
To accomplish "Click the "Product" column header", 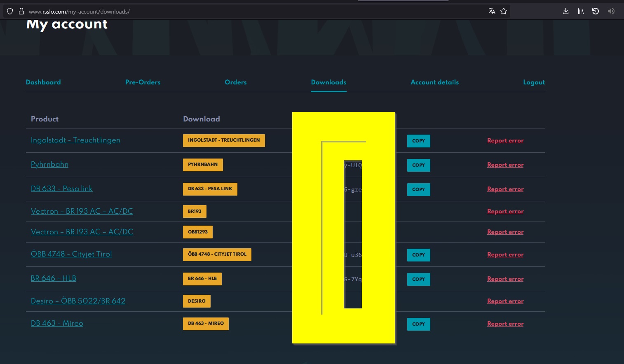I will point(45,119).
